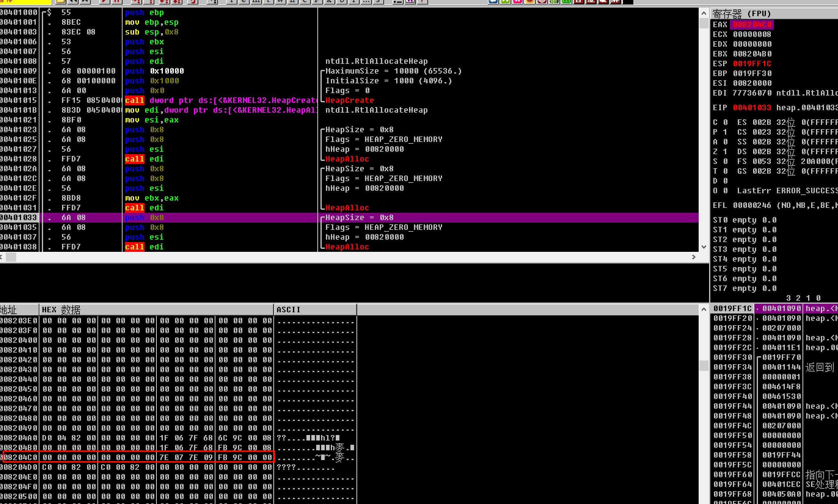Select the S flag value
This screenshot has width=838, height=504.
pyautogui.click(x=725, y=161)
